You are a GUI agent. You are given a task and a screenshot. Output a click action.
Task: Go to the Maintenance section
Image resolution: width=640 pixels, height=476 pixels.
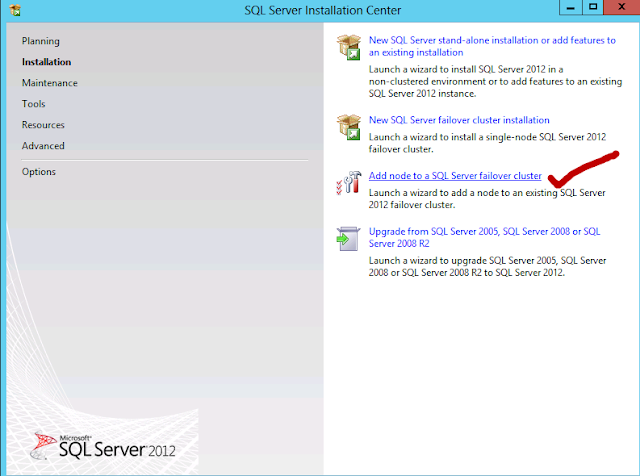tap(49, 83)
